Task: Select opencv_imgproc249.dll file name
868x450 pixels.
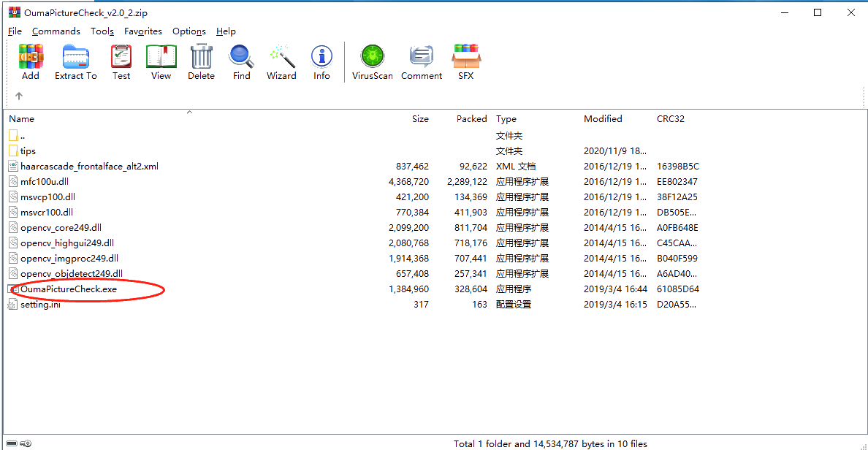Action: (69, 258)
